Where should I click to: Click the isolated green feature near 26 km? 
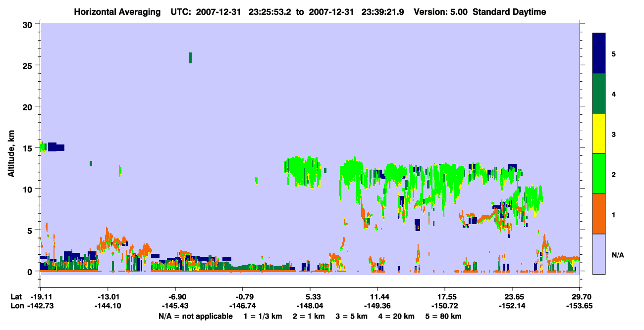pyautogui.click(x=190, y=58)
